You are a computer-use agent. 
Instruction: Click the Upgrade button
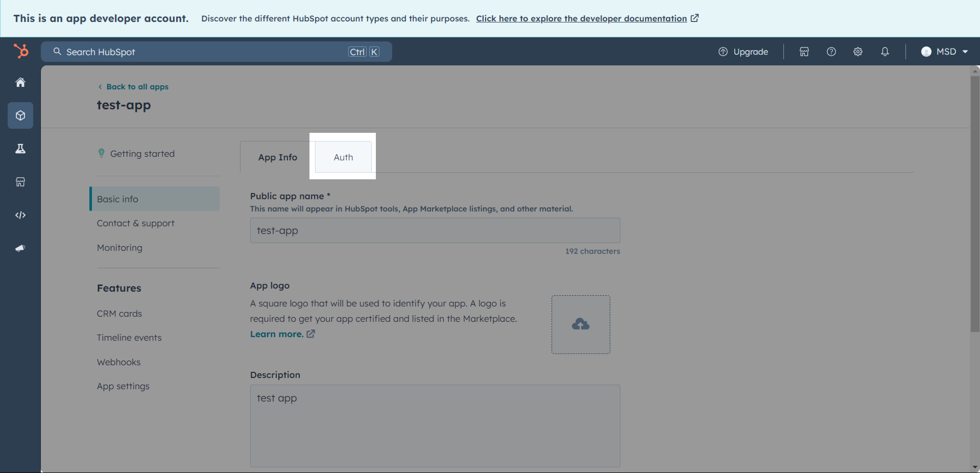point(743,52)
